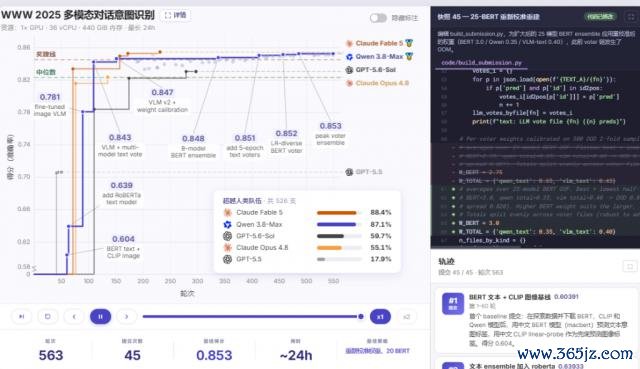Image resolution: width=640 pixels, height=369 pixels.
Task: Open the #1 BERT 文本 + CLIP submission card
Action: (536, 320)
